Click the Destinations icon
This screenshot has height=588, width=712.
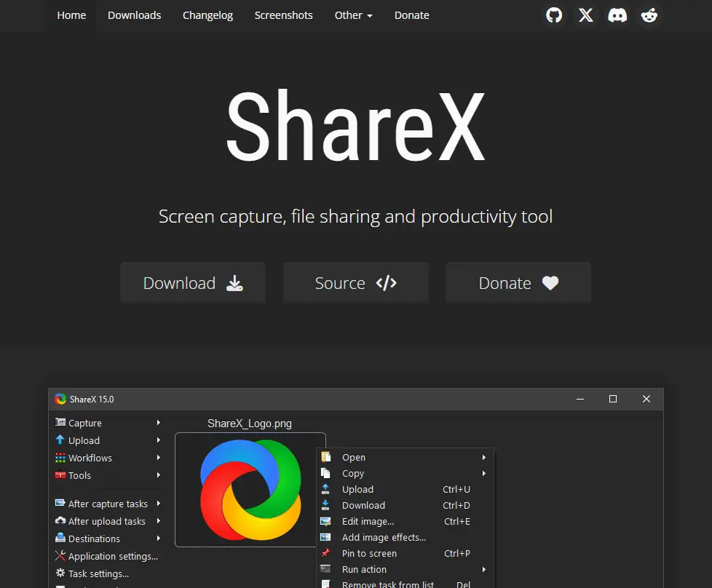60,538
